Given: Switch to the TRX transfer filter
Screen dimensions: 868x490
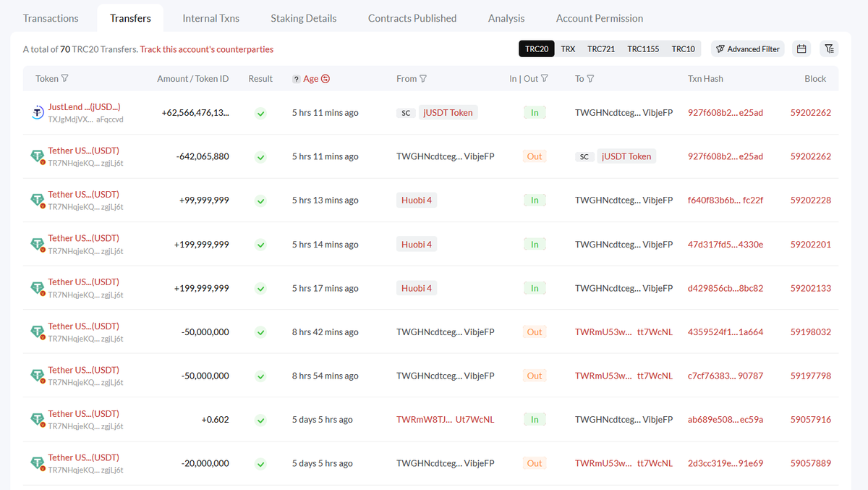Looking at the screenshot, I should click(x=569, y=48).
